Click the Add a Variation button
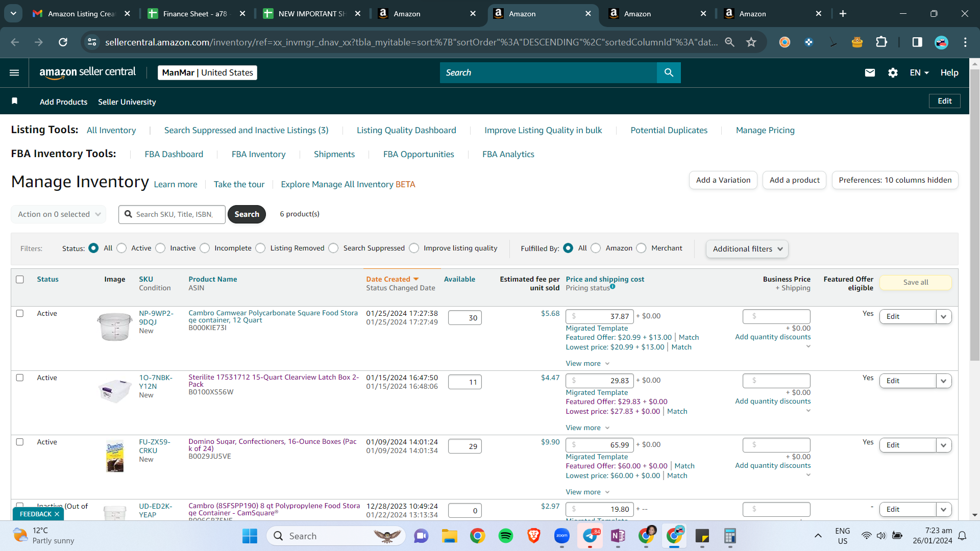This screenshot has height=551, width=980. [723, 180]
